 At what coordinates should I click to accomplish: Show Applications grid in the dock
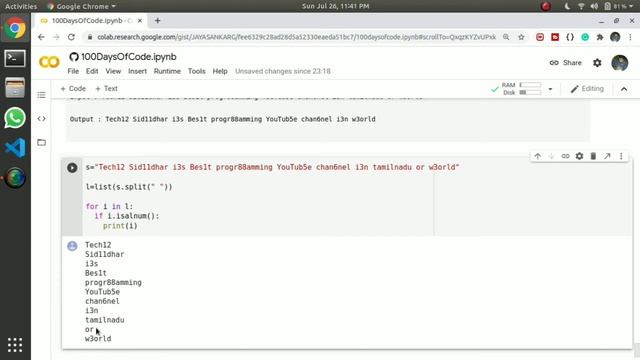click(x=15, y=345)
